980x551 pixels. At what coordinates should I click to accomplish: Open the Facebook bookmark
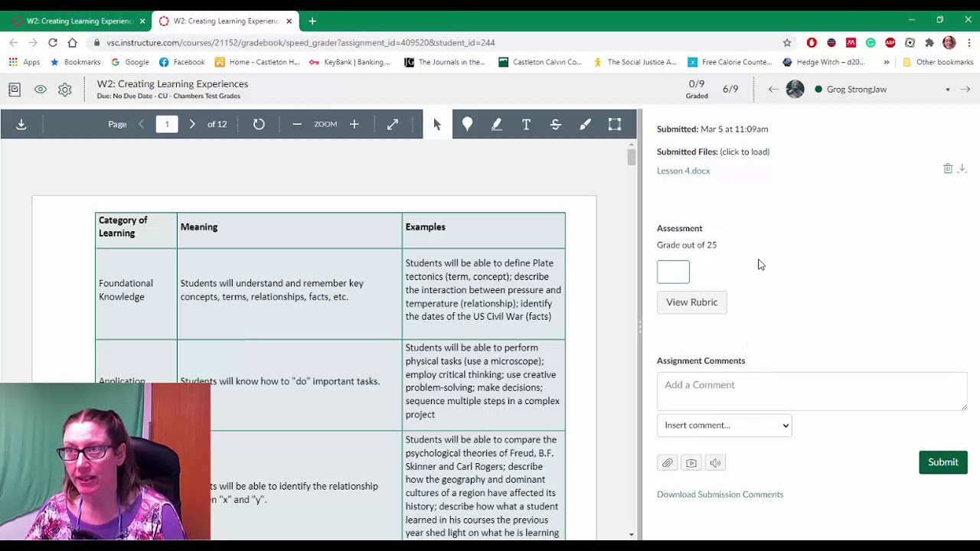click(181, 62)
